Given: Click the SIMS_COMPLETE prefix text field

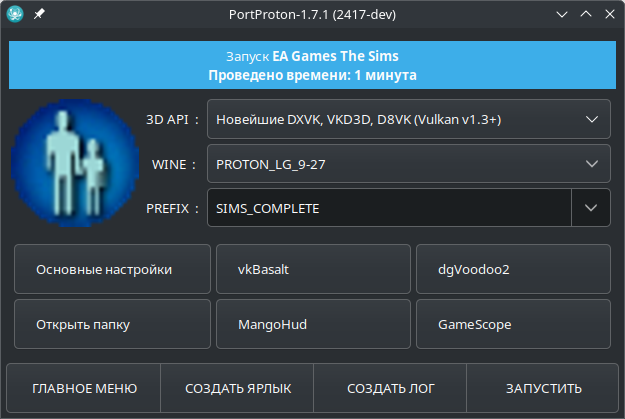Looking at the screenshot, I should pyautogui.click(x=389, y=208).
